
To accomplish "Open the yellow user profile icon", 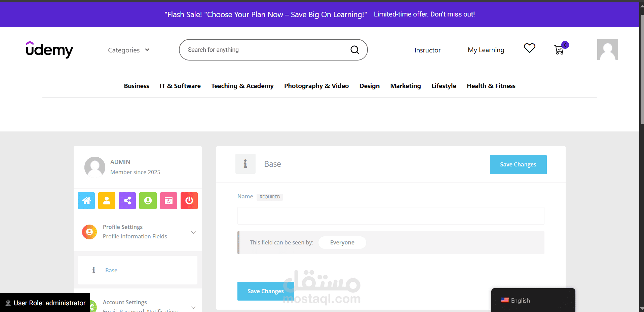I will pos(107,201).
